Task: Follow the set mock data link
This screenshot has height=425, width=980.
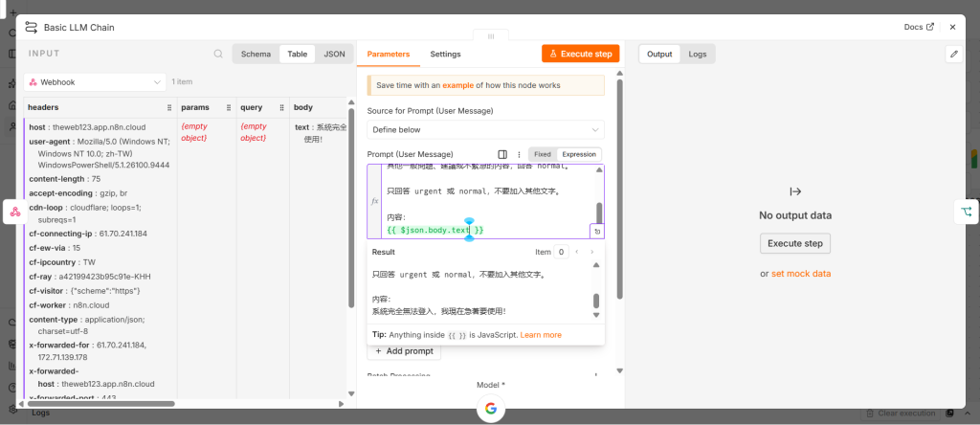Action: [801, 274]
